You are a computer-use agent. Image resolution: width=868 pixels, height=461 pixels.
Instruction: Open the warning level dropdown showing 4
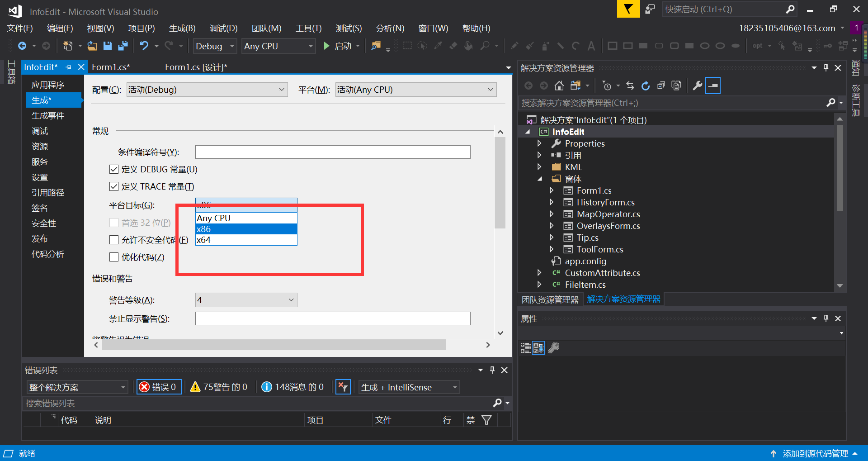coord(246,300)
